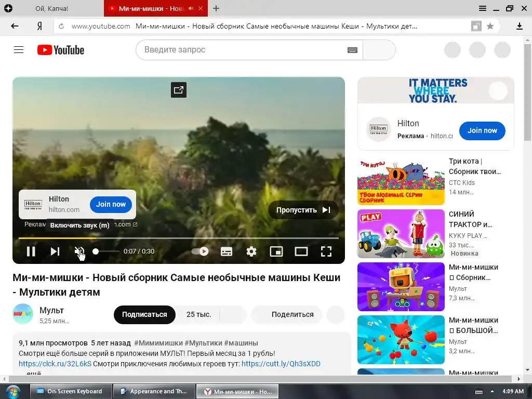Click the taskbar clock 4:09 AM
Image resolution: width=532 pixels, height=399 pixels.
(x=513, y=391)
